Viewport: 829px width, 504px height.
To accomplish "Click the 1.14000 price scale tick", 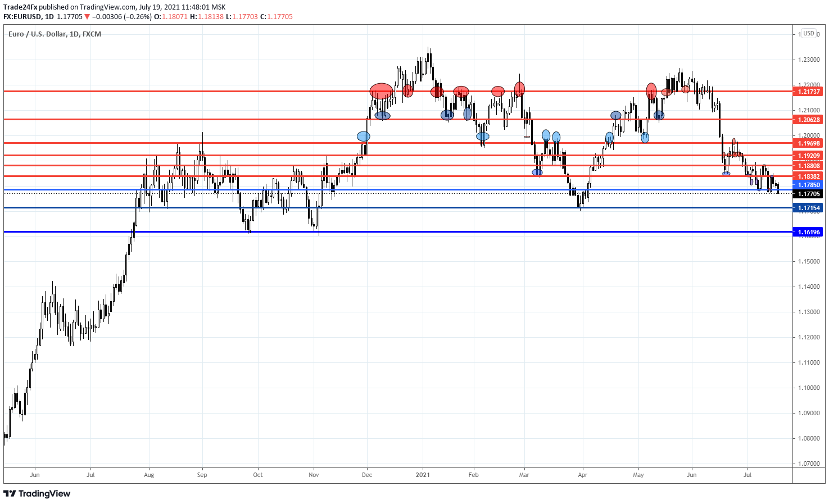I will pos(808,287).
